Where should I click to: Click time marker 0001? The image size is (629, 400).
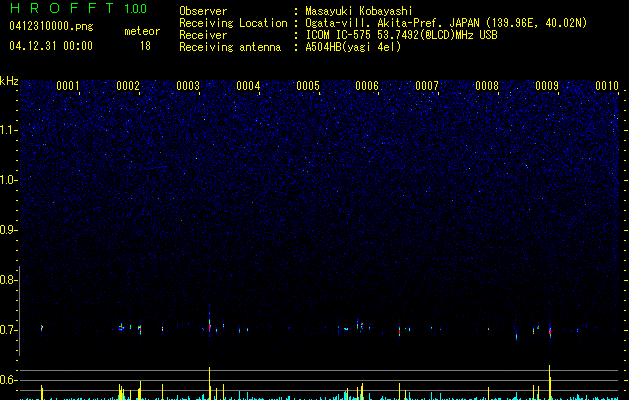[x=68, y=86]
